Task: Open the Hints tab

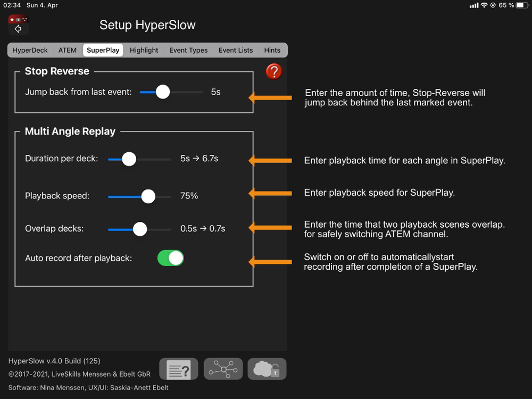Action: (x=272, y=50)
